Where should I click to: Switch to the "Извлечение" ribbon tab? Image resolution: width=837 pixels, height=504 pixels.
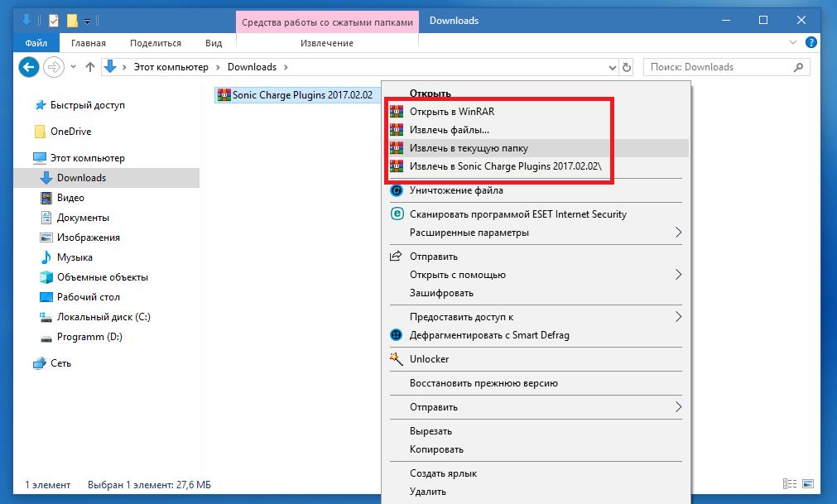coord(326,43)
